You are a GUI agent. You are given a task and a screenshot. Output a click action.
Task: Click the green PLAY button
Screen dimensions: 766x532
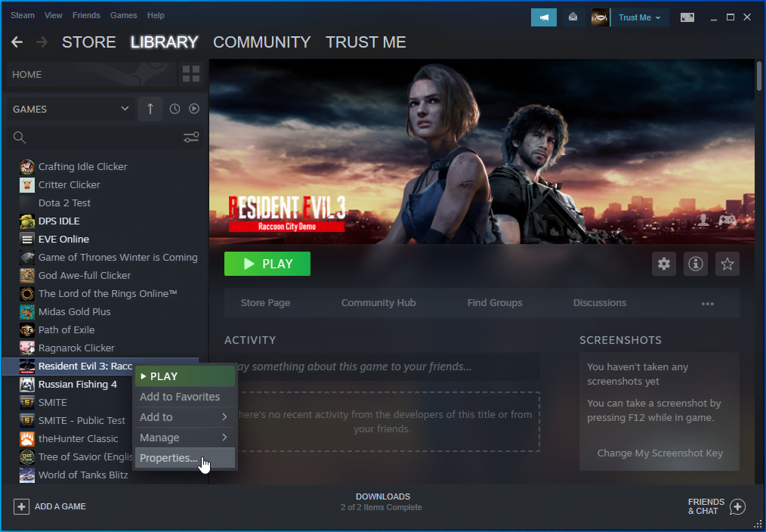click(x=267, y=264)
